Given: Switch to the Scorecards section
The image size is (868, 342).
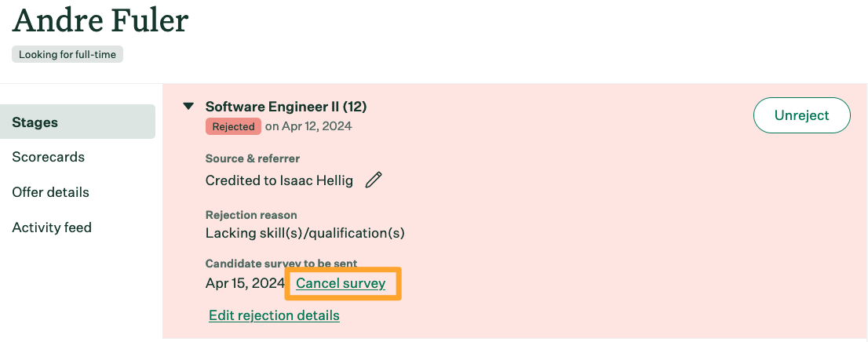Looking at the screenshot, I should point(48,157).
